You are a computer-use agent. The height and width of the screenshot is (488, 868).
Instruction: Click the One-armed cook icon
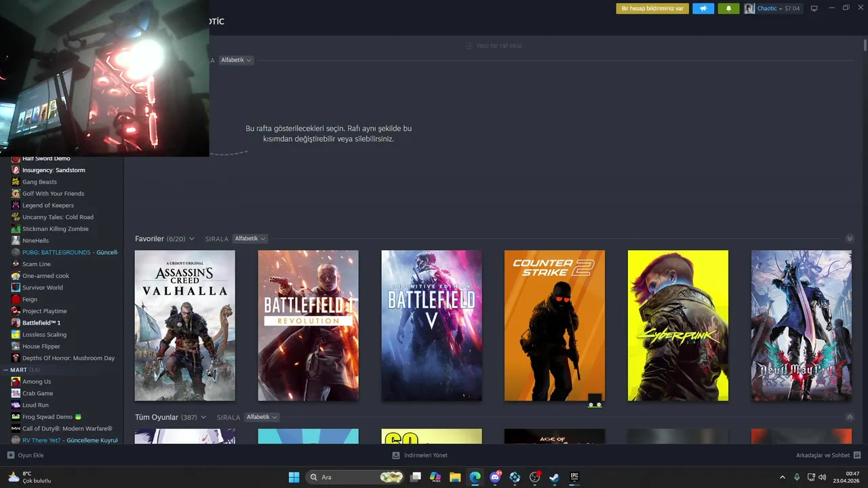(16, 276)
